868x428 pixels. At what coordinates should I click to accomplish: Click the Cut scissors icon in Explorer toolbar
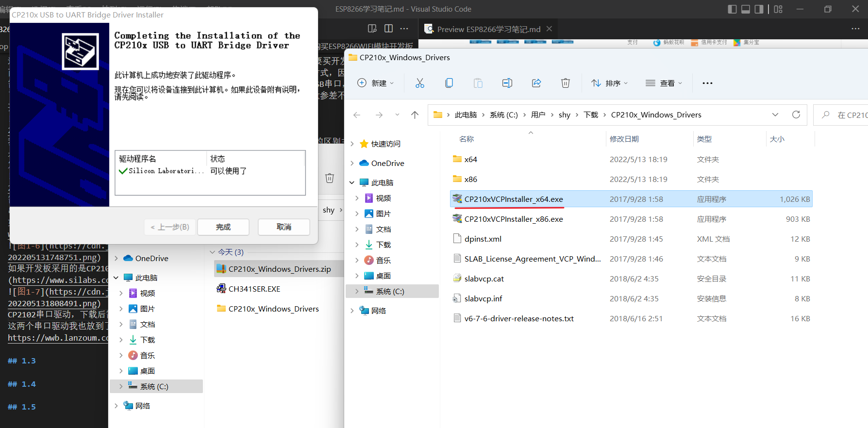pos(420,83)
